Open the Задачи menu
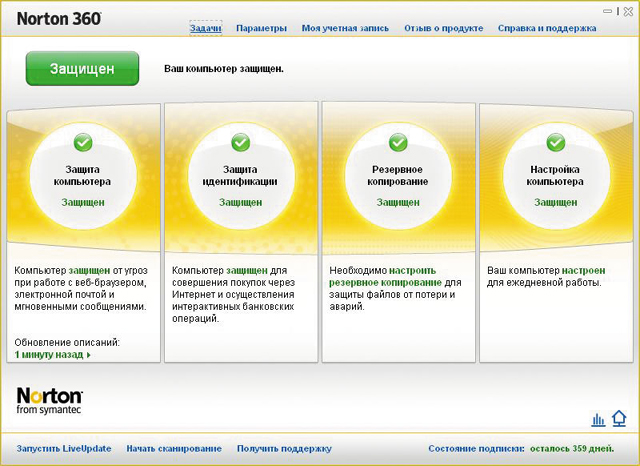This screenshot has width=640, height=466. tap(206, 28)
